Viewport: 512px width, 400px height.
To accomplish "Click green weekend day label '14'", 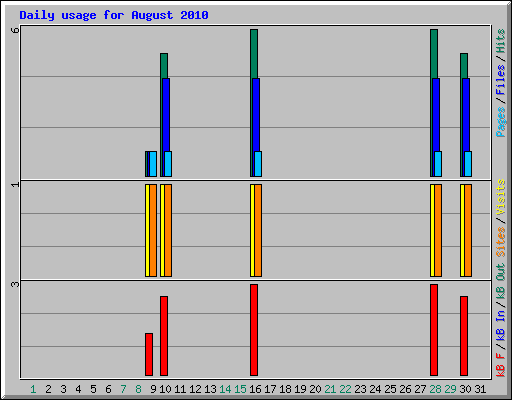I will coord(225,389).
